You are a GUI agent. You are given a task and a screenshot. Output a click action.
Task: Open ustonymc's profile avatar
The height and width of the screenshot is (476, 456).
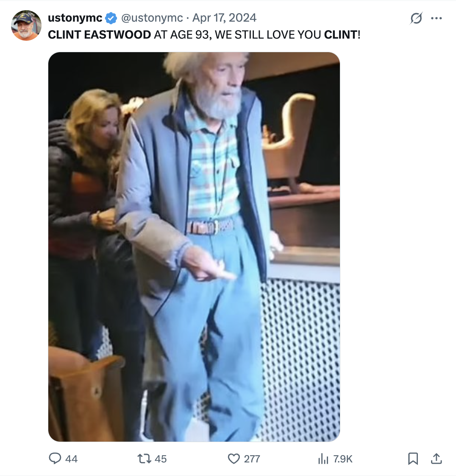click(x=26, y=25)
